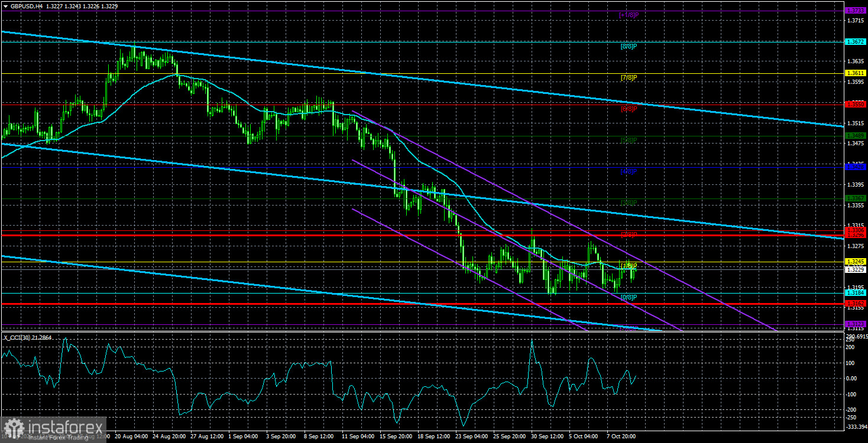Click the X_CCI(30) 21.2864 indicator label

coord(27,337)
